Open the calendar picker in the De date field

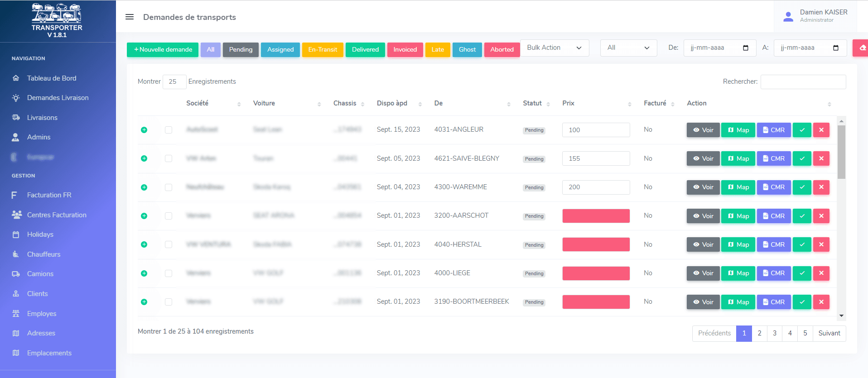(746, 48)
